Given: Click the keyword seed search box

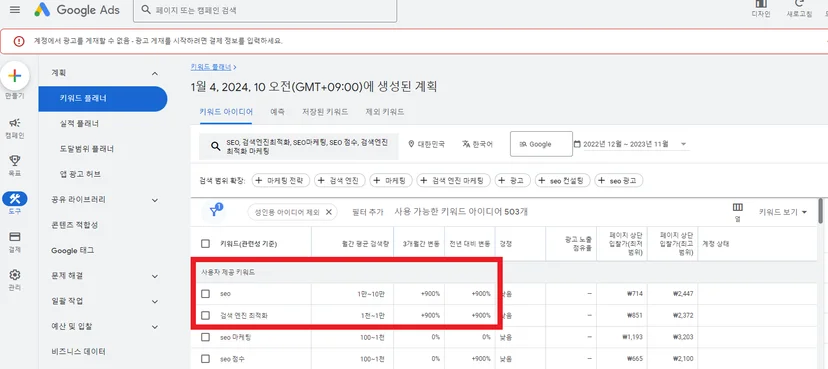Looking at the screenshot, I should click(x=298, y=146).
